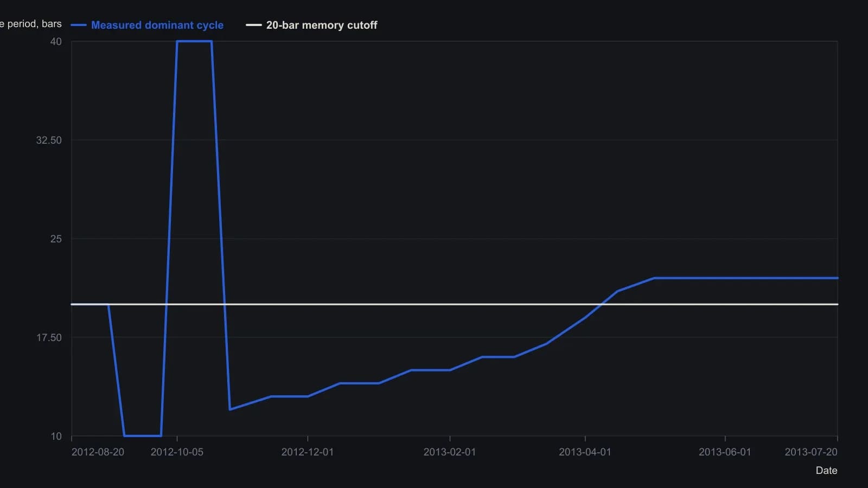The width and height of the screenshot is (868, 488).
Task: Click the y-axis value 10
Action: pyautogui.click(x=56, y=436)
